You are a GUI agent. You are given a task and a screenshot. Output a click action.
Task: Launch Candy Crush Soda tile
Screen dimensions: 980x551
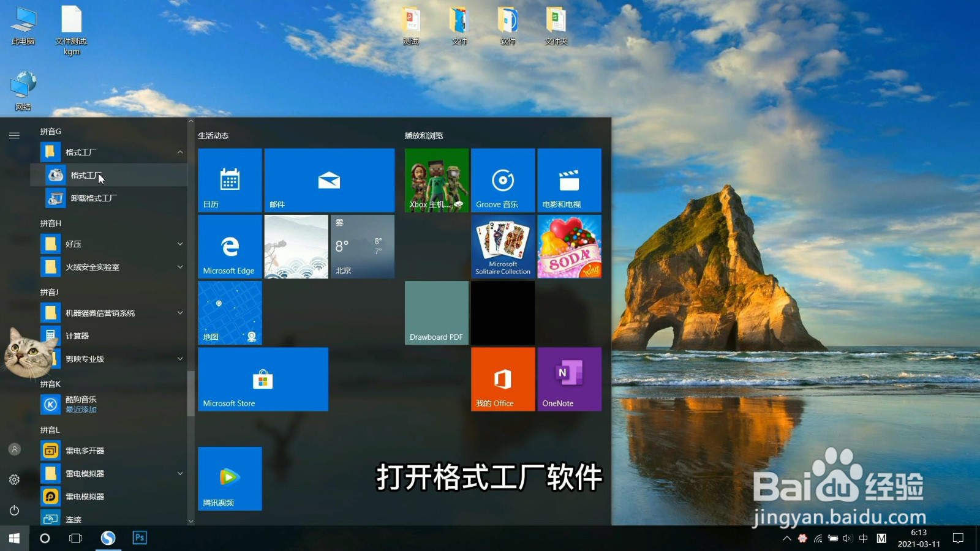[570, 247]
